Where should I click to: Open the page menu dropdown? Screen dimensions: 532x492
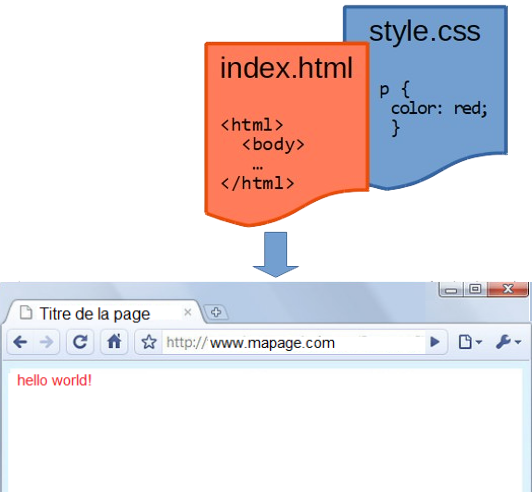point(470,342)
